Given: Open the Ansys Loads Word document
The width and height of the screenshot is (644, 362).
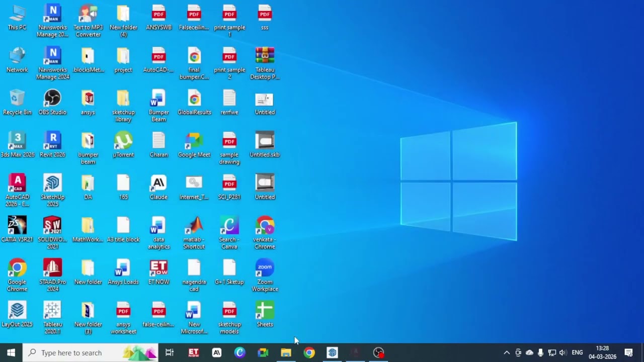Looking at the screenshot, I should pyautogui.click(x=123, y=273).
